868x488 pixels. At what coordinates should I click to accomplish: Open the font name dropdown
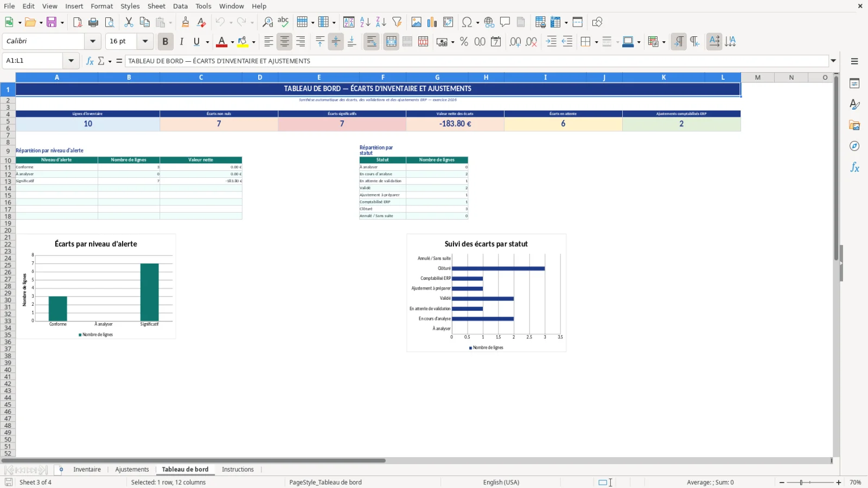(x=93, y=41)
